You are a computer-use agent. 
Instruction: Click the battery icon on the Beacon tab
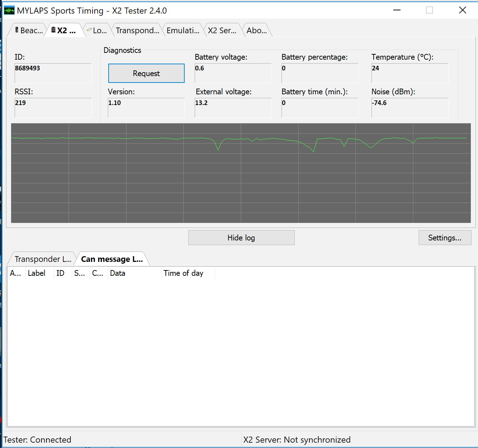point(17,30)
